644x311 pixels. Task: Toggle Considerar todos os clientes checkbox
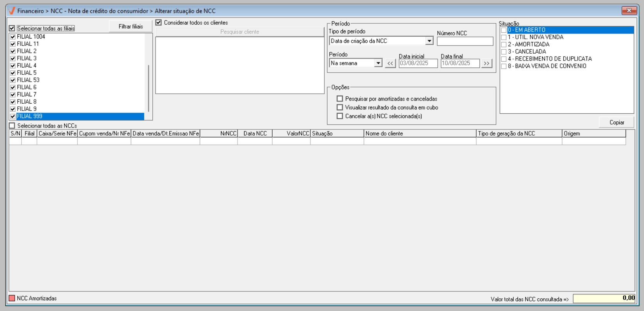(158, 23)
